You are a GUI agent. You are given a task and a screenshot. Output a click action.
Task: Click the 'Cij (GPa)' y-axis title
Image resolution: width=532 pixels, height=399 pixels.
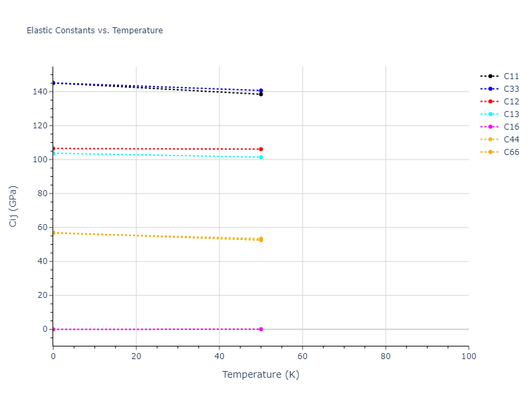tap(13, 206)
